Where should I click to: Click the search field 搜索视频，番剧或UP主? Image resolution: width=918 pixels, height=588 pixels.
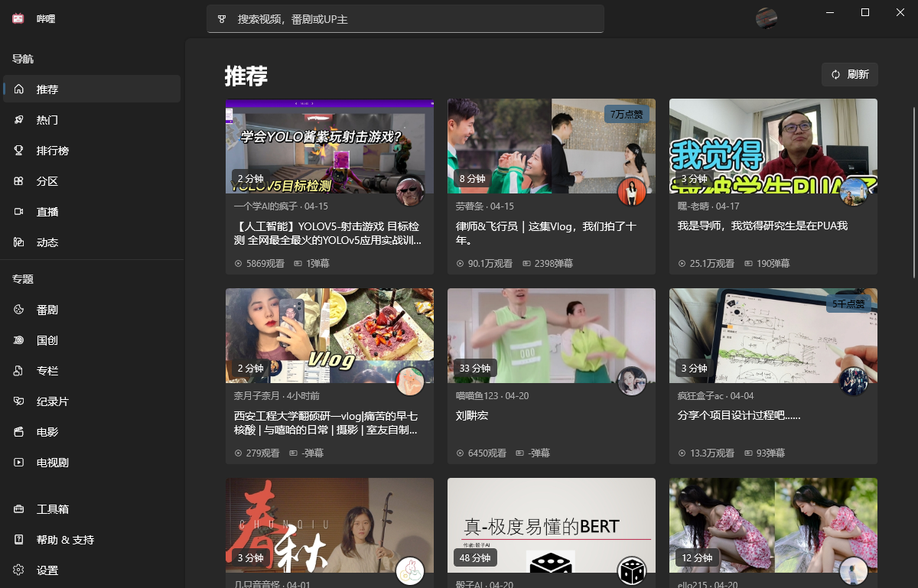tap(405, 19)
